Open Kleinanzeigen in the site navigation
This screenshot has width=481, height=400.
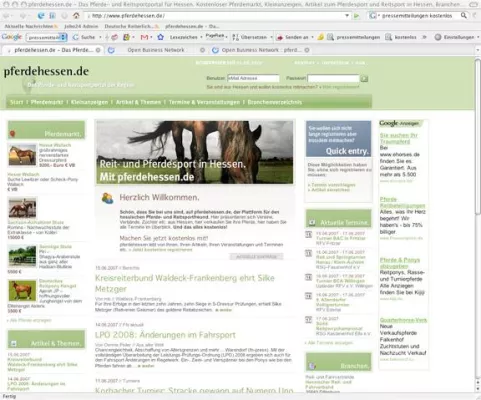click(89, 102)
